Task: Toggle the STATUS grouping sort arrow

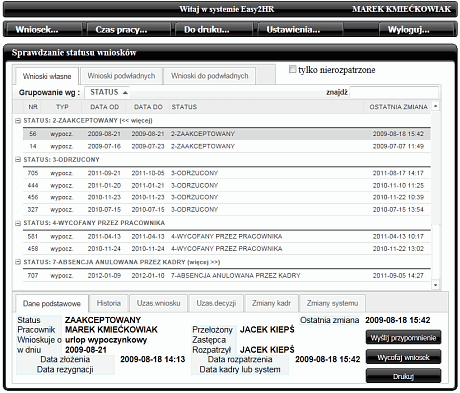Action: click(x=125, y=93)
